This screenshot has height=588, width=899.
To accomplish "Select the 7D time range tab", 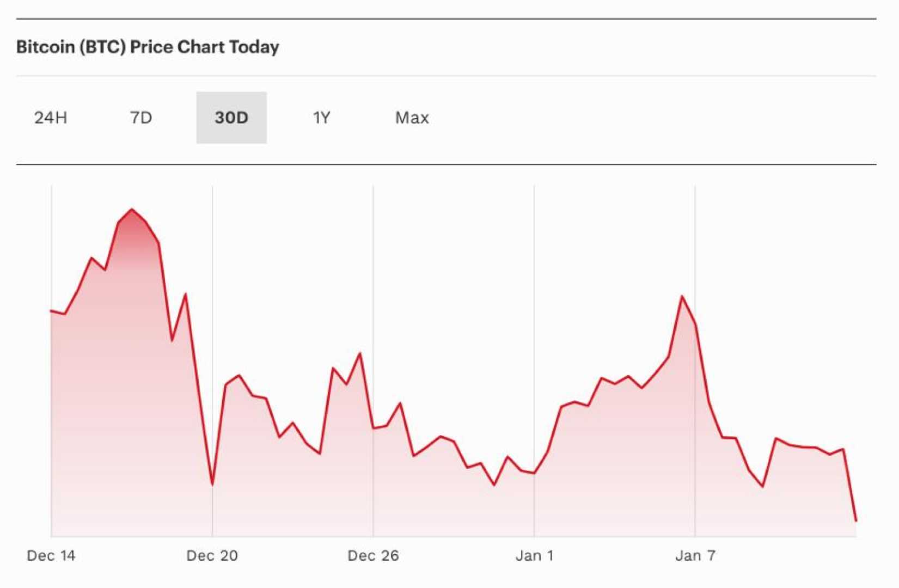I will coord(141,118).
